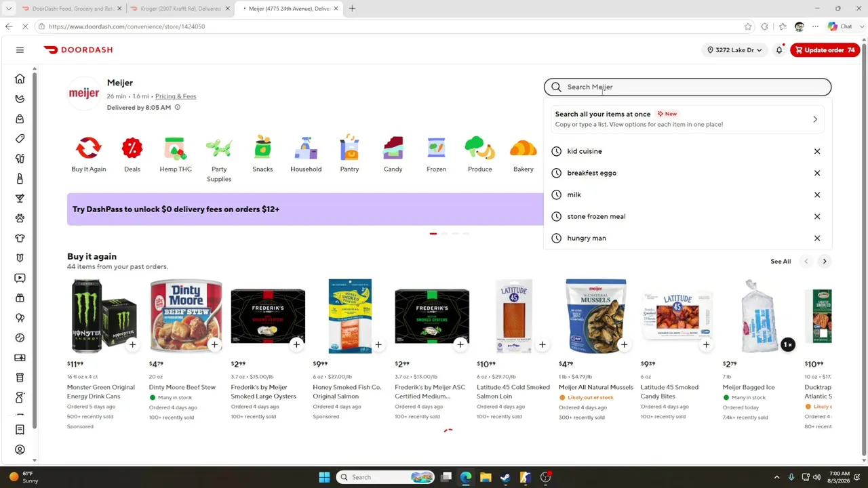Click the DoorDash logo
Viewport: 868px width, 488px height.
click(78, 49)
